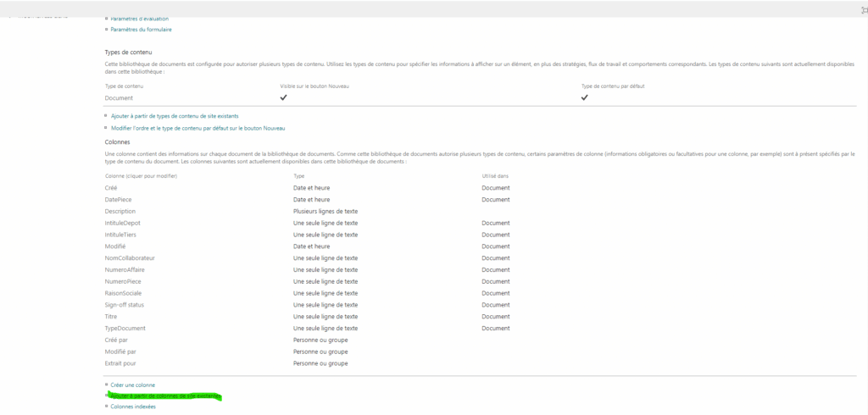868x415 pixels.
Task: Open Modifier l'ordre et le type de contenu
Action: pyautogui.click(x=198, y=128)
